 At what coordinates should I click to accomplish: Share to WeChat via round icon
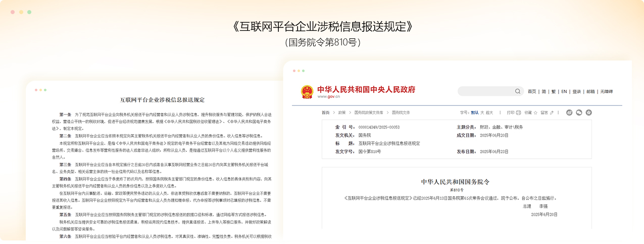(579, 112)
